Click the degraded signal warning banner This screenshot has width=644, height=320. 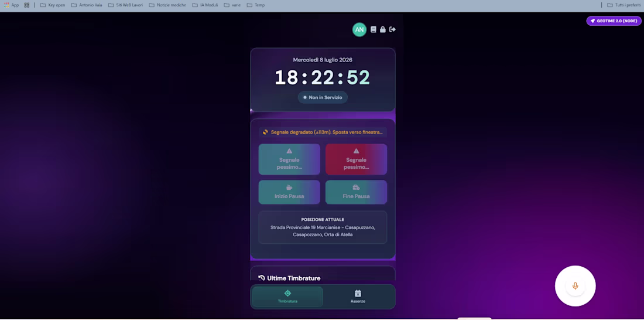pos(323,132)
